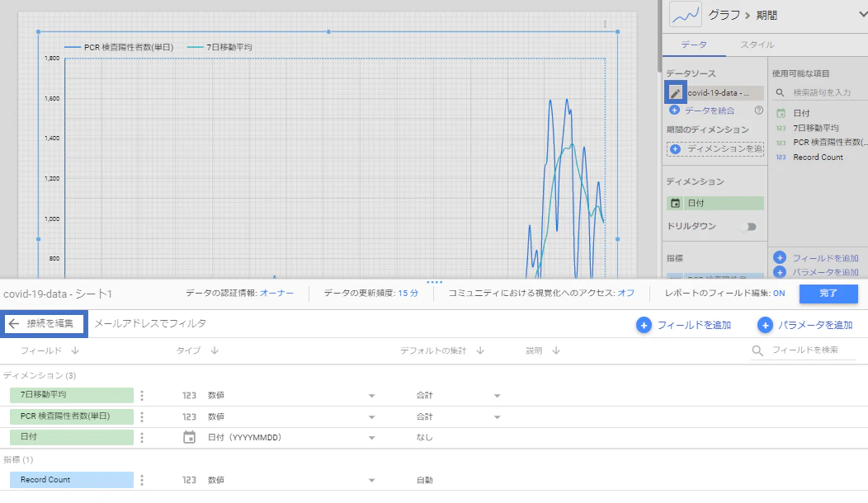Open aggregation dropdown for PCR 検査陽性者数
The width and height of the screenshot is (868, 503).
(x=497, y=416)
